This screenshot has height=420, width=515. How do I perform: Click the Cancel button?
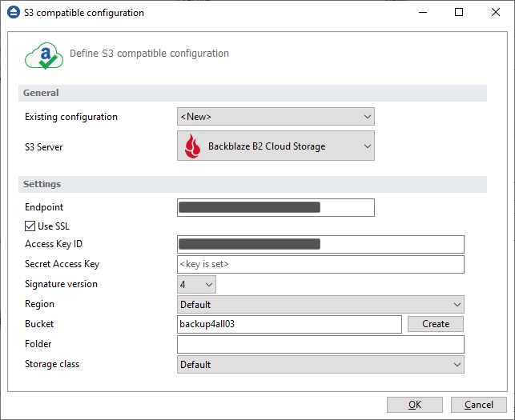478,405
